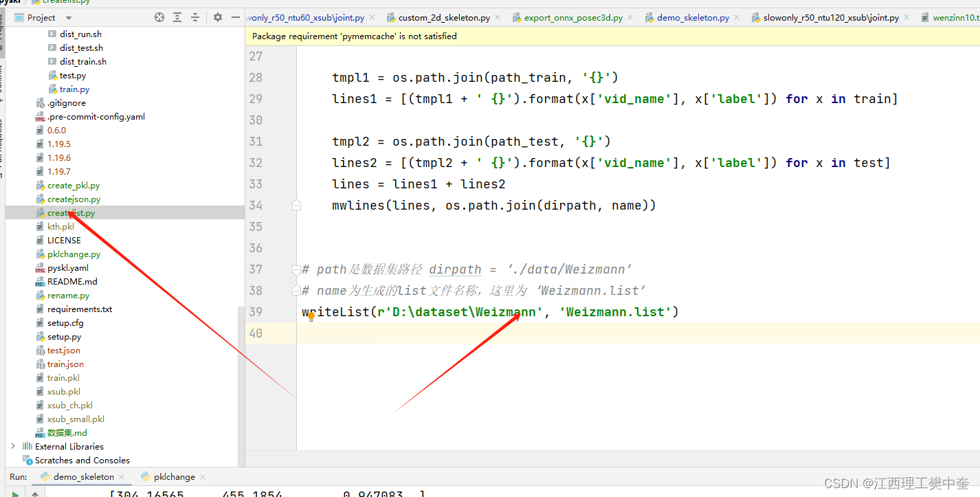This screenshot has width=980, height=497.
Task: Fold code block at line 34 gutter marker
Action: point(296,205)
